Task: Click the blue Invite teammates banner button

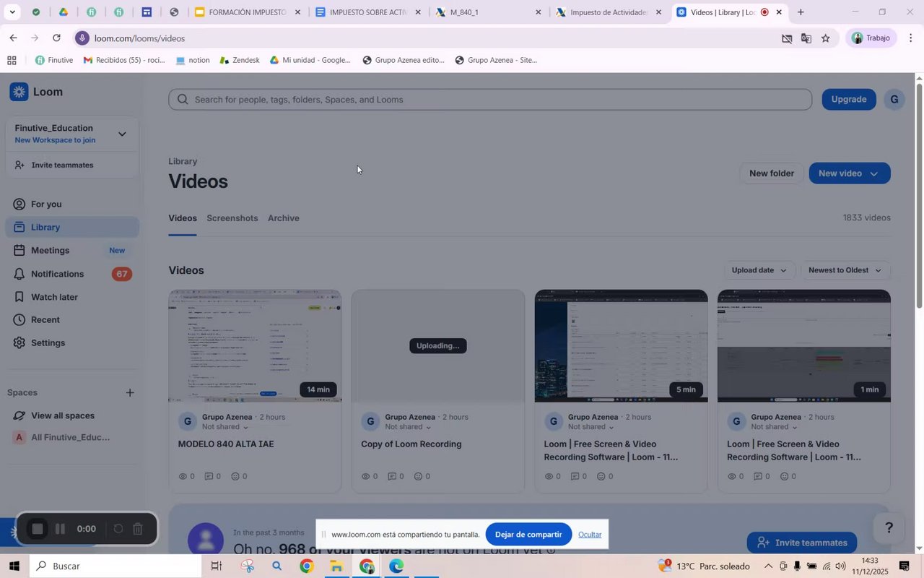Action: 802,543
